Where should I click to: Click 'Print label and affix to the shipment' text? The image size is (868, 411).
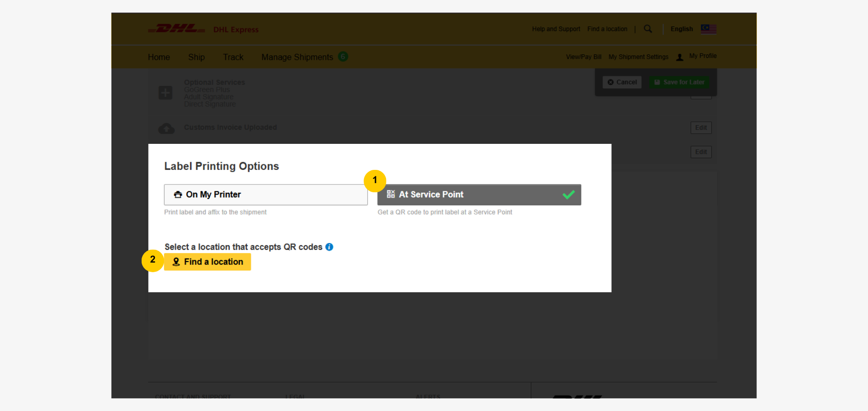coord(215,212)
